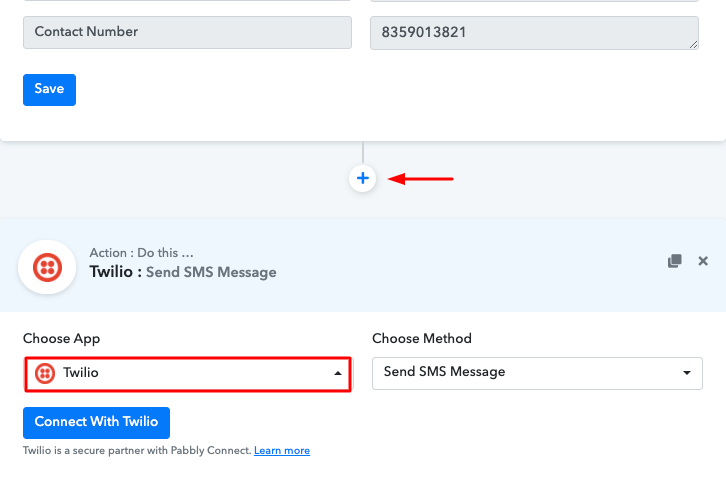Click the Save button
Viewport: 726px width, 500px height.
(50, 90)
